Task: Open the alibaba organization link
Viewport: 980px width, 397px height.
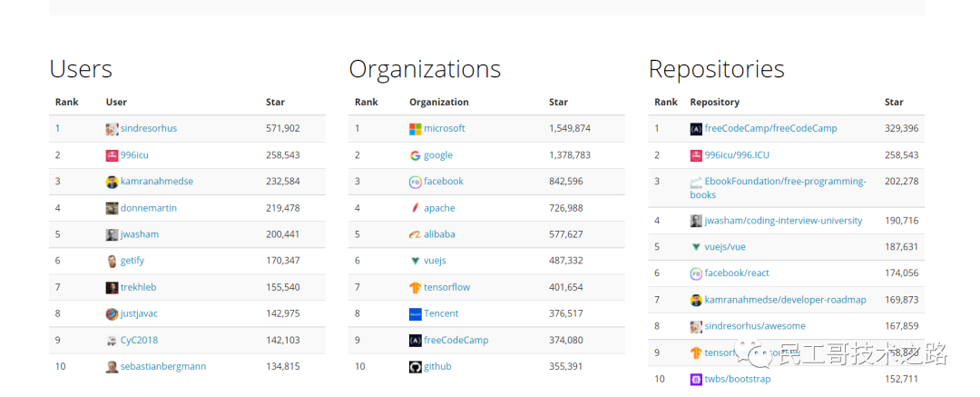Action: (x=439, y=234)
